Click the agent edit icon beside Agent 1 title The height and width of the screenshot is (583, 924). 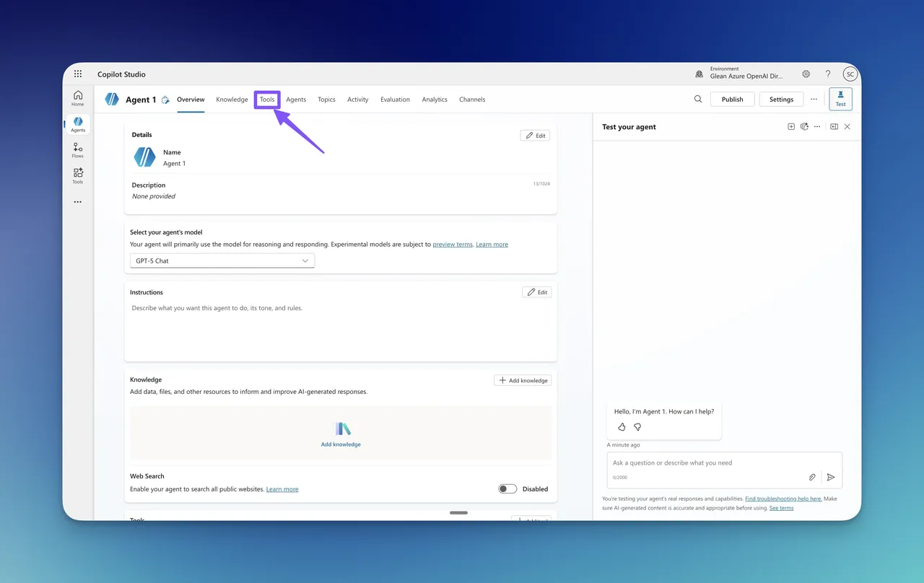(165, 100)
